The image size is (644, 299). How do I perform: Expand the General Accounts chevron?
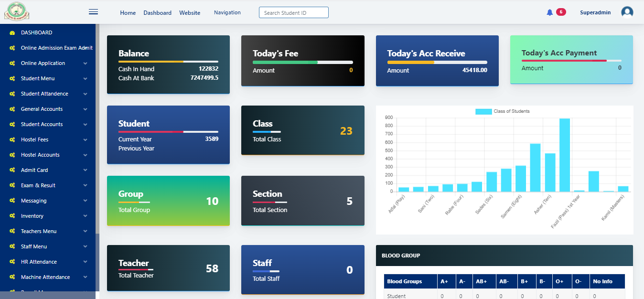[85, 109]
